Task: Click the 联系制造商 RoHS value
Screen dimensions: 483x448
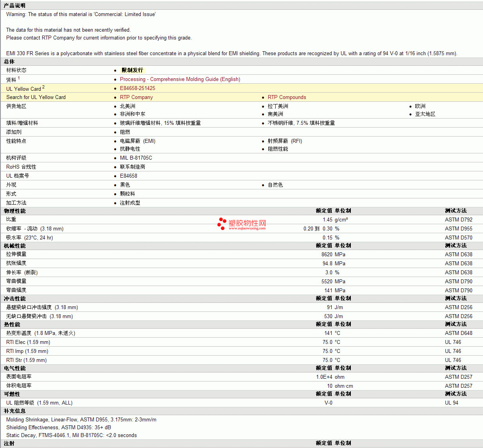Action: point(133,167)
